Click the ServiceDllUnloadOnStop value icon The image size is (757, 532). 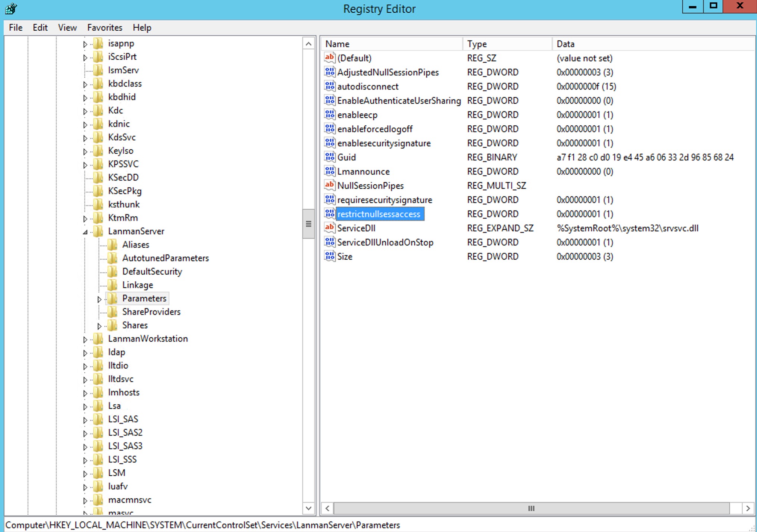(330, 242)
